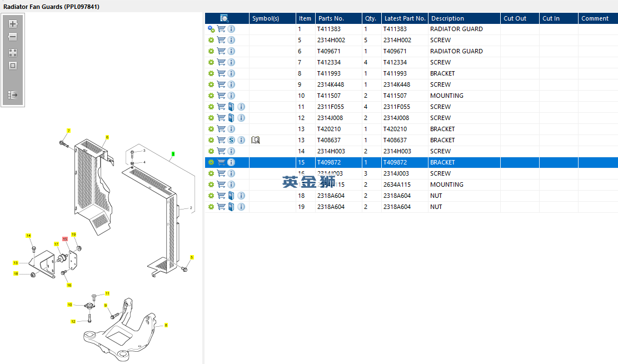Add T411383 radiator guard to cart
This screenshot has height=364, width=618.
(x=222, y=29)
